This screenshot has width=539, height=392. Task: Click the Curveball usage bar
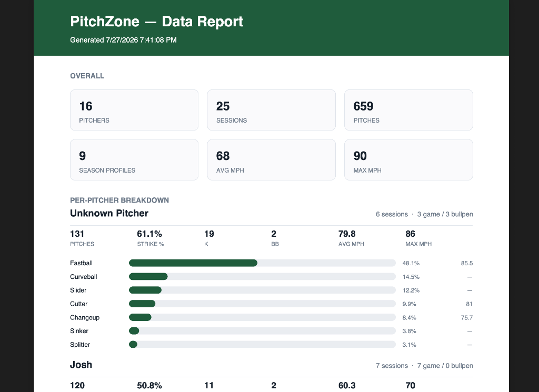pyautogui.click(x=262, y=277)
